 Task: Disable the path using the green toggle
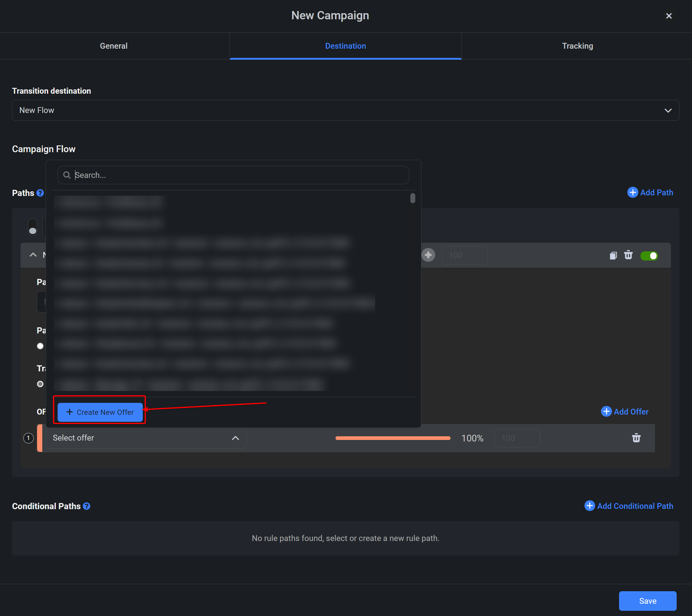pos(649,256)
